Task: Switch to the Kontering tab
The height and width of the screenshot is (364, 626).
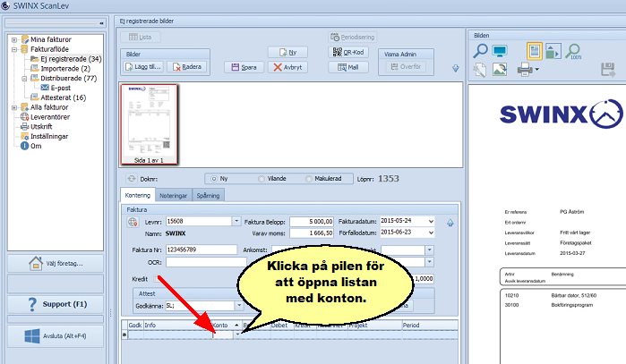Action: point(137,195)
